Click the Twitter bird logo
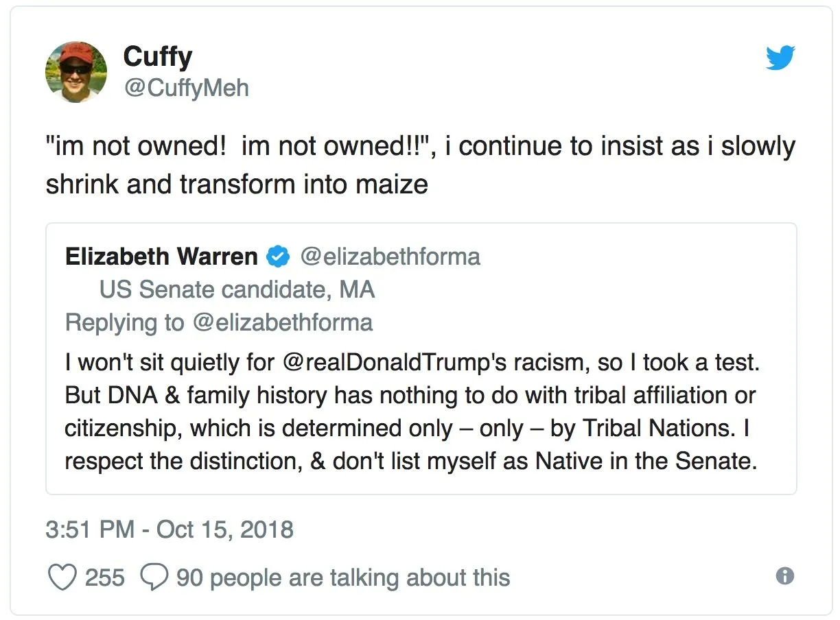The image size is (840, 620). point(780,58)
